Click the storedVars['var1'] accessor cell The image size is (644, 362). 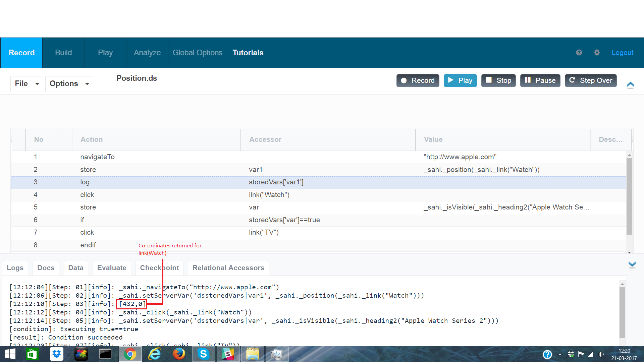coord(276,182)
